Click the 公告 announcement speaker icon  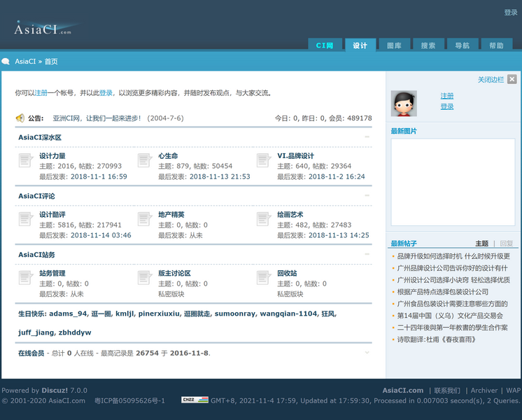[20, 118]
